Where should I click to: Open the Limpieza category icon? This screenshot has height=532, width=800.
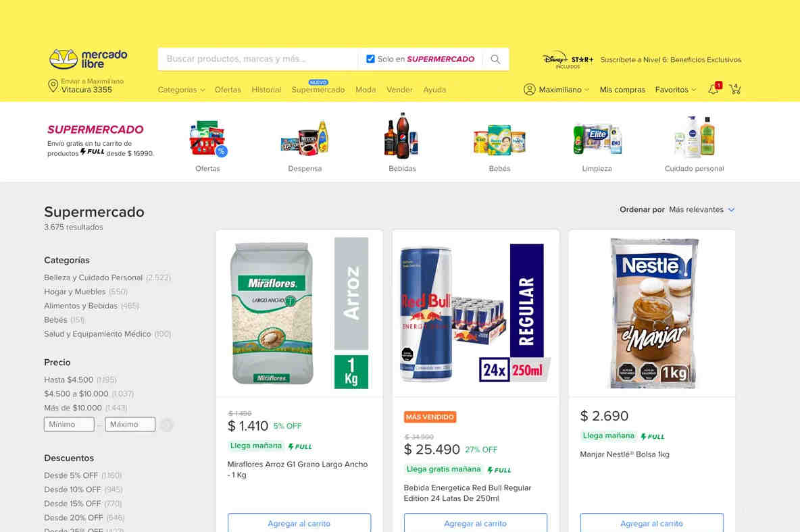(x=597, y=138)
